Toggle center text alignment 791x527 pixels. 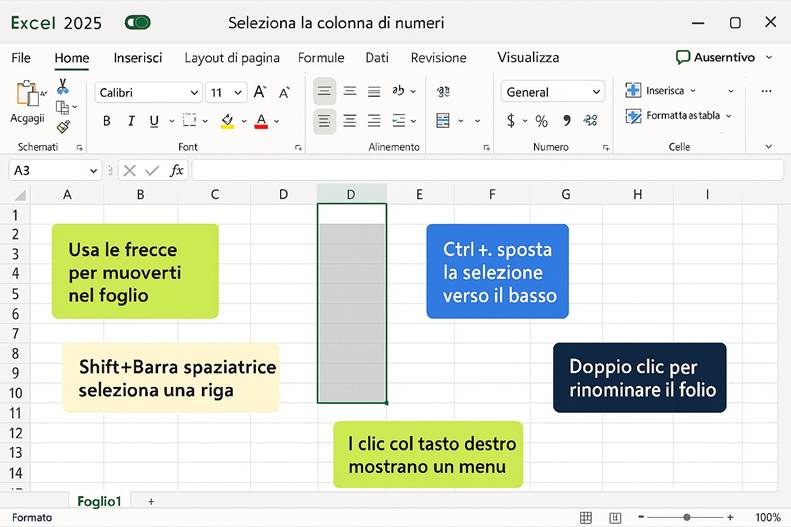(x=350, y=121)
